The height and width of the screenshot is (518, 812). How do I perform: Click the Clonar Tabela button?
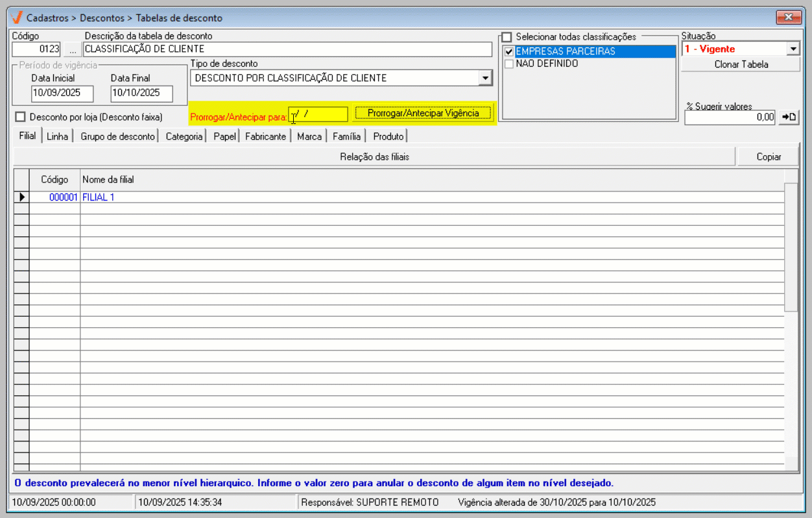coord(741,64)
